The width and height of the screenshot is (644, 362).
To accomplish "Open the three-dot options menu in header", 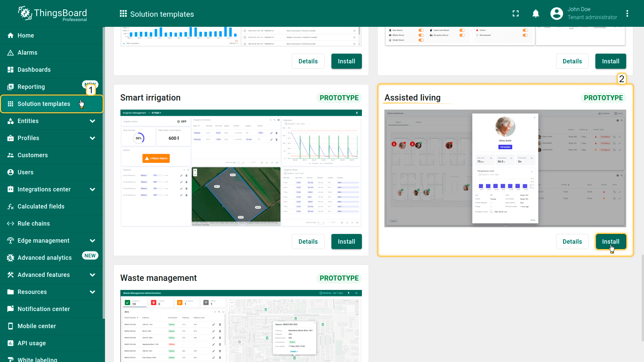I will coord(627,13).
